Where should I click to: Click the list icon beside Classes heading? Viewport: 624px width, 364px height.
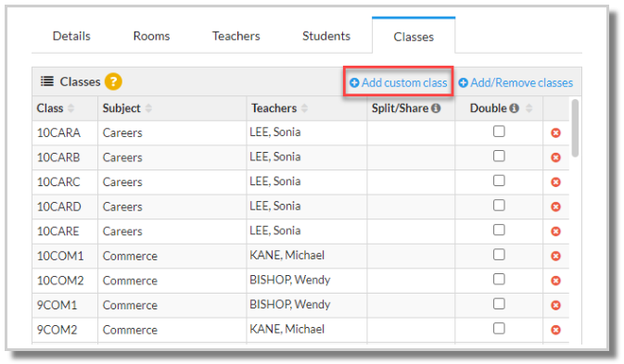(x=47, y=82)
